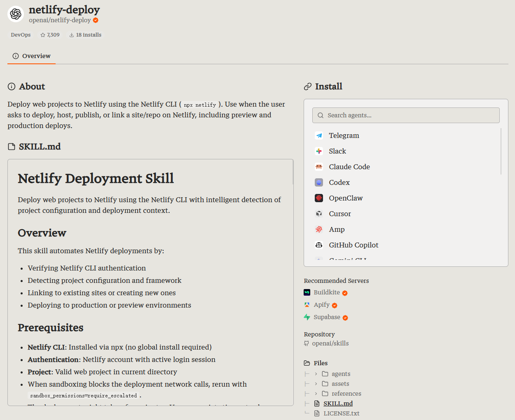Click the SKILL.md preview scrollbar
Screen dimensions: 515x420
(x=293, y=172)
